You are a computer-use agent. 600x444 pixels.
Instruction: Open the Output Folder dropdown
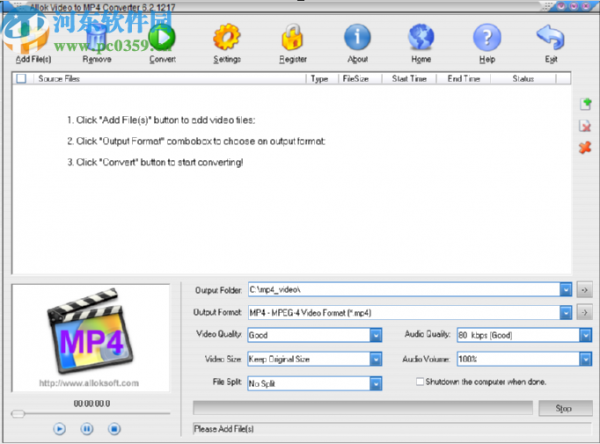566,290
